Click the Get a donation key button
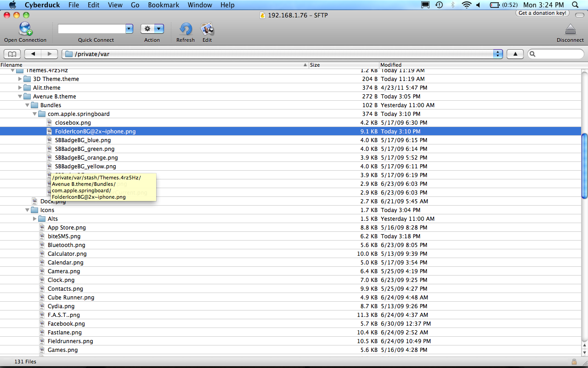The image size is (588, 368). 542,13
